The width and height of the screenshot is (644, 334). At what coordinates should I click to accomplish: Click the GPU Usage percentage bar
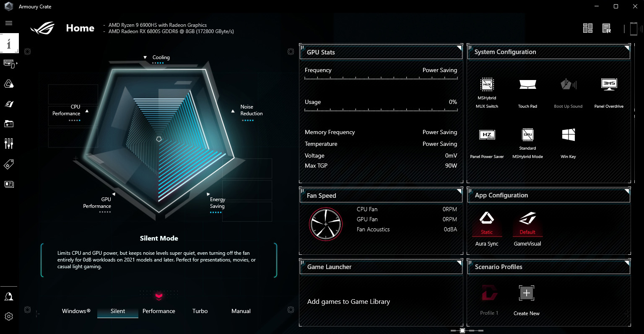click(381, 110)
